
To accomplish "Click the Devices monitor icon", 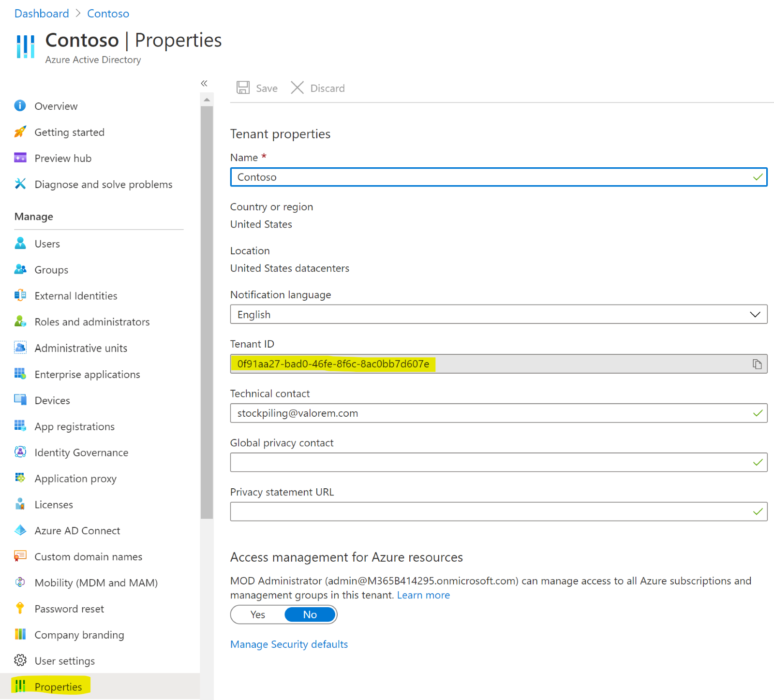I will pos(20,400).
